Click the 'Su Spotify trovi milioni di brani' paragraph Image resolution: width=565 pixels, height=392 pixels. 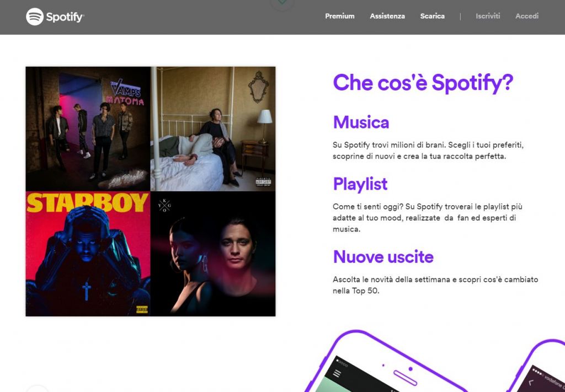428,151
